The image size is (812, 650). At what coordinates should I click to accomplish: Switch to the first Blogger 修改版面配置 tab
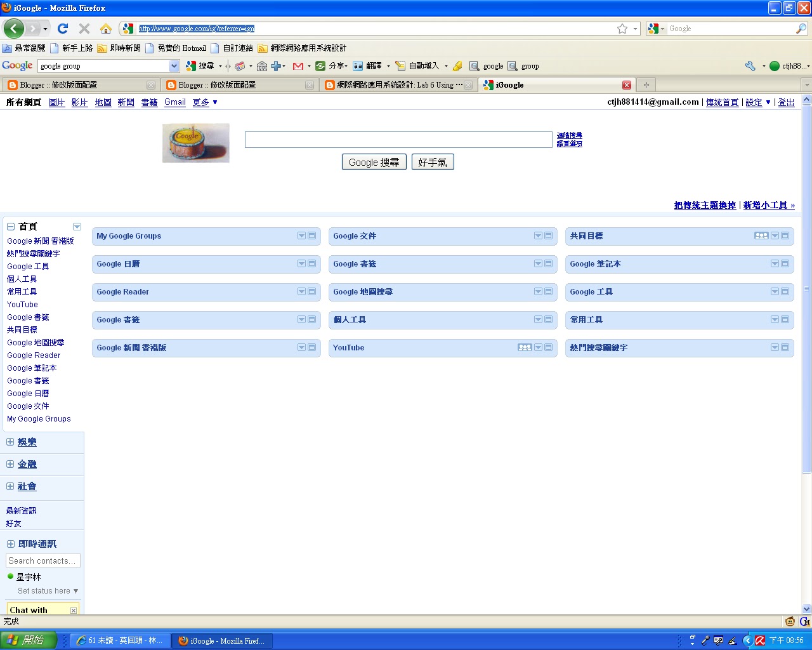pyautogui.click(x=80, y=85)
